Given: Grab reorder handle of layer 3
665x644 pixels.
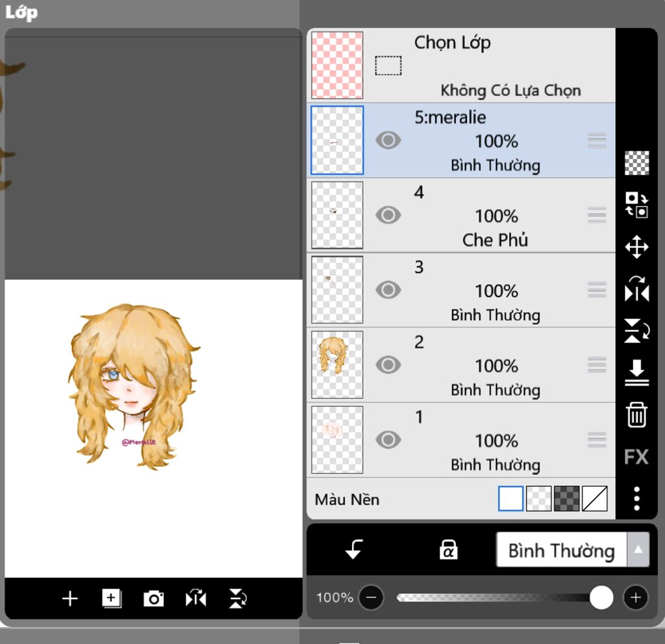Looking at the screenshot, I should pos(597,290).
